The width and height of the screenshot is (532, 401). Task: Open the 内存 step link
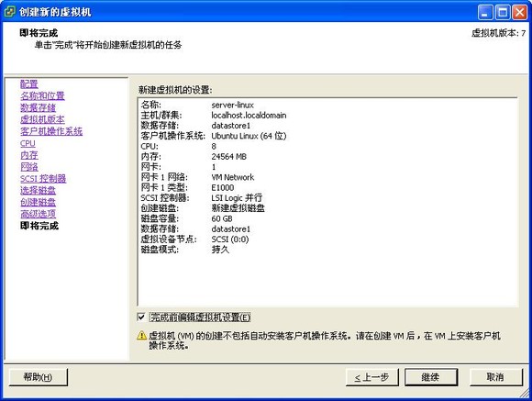[x=29, y=155]
